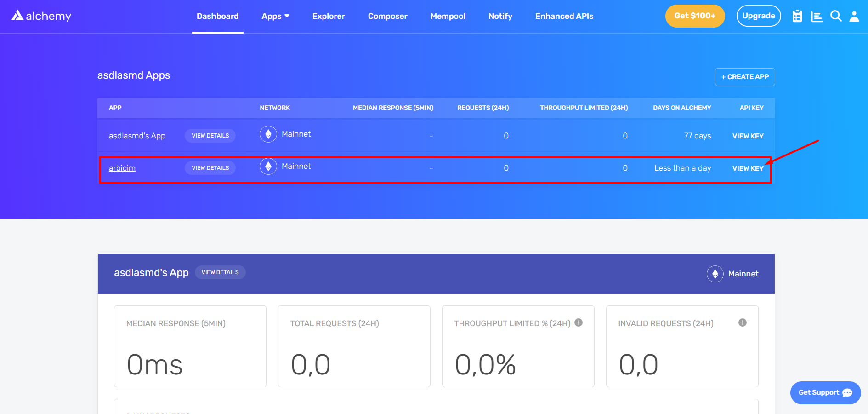Viewport: 868px width, 414px height.
Task: Open the Explorer tab
Action: [329, 16]
